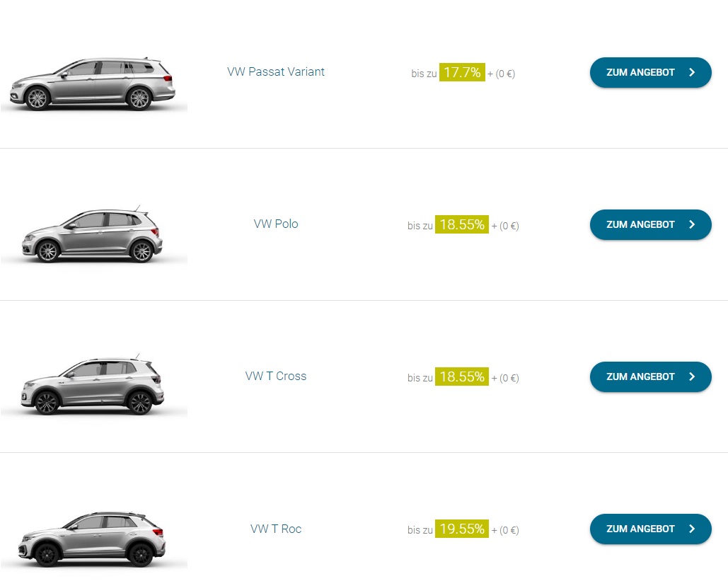Click the chevron icon in Polo's offer button
The width and height of the screenshot is (728, 586).
click(x=692, y=224)
